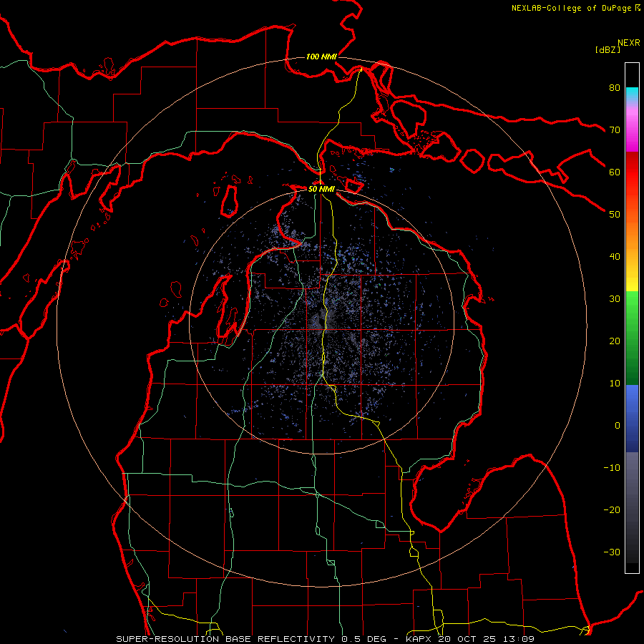Click the dBZ unit label above the color scale
This screenshot has height=644, width=644.
click(x=608, y=49)
